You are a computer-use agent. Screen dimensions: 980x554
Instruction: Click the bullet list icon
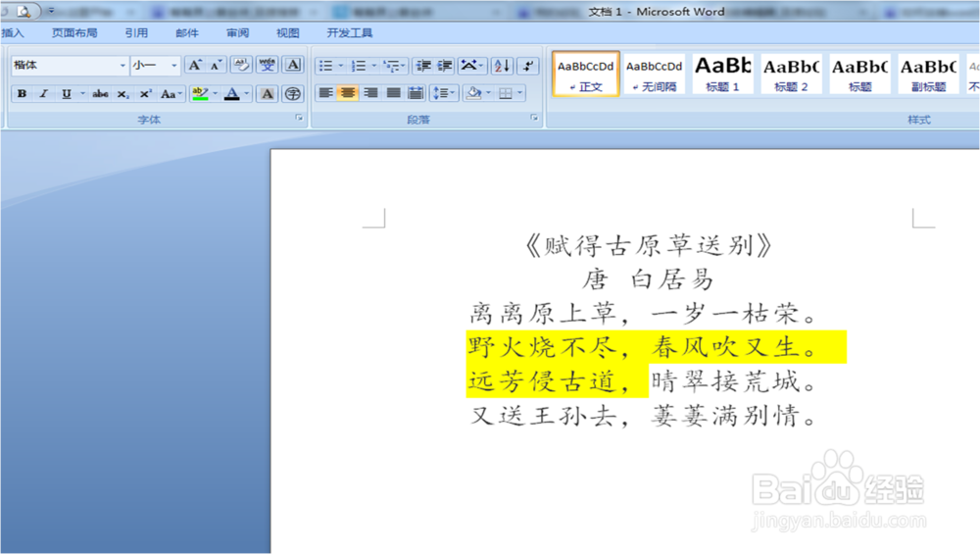pyautogui.click(x=325, y=66)
